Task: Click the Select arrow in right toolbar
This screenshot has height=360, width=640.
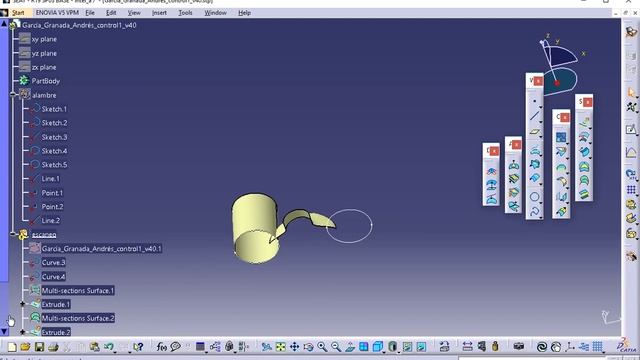Action: pyautogui.click(x=631, y=93)
